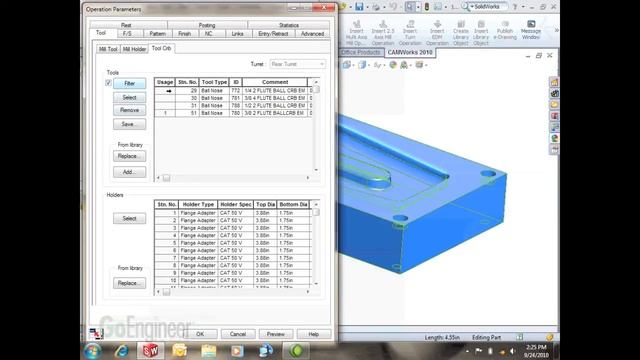Click the Undo icon in SolidWorks toolbar
Image resolution: width=640 pixels, height=360 pixels.
tap(393, 7)
